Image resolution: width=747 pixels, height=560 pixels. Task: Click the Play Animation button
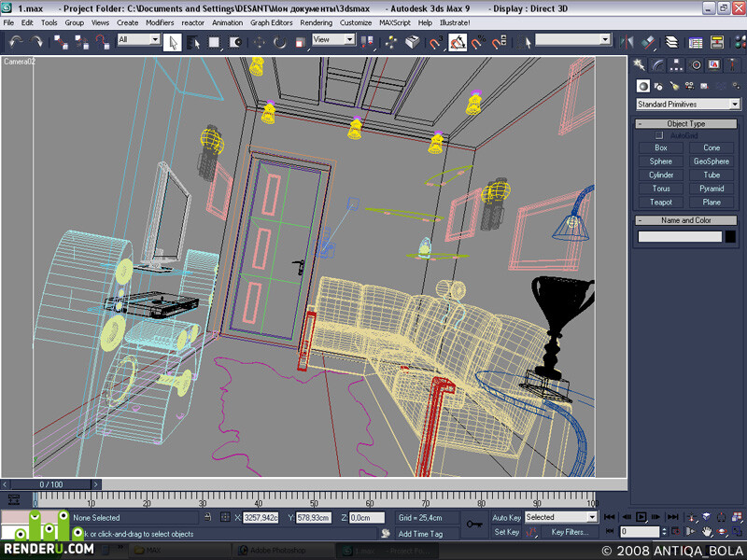pos(641,517)
